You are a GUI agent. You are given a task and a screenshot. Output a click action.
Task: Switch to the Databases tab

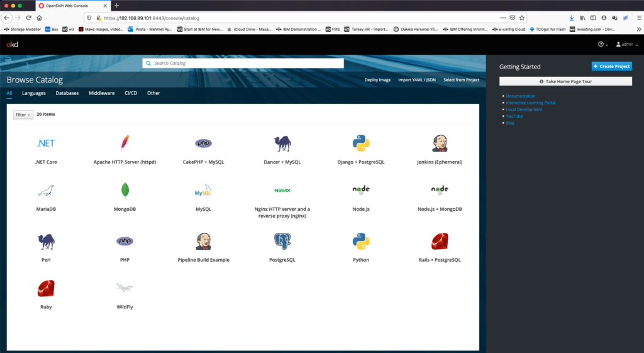67,93
